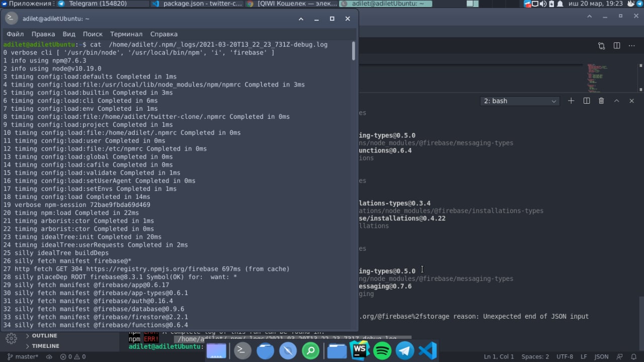
Task: Kill the terminal with trash icon
Action: tap(601, 101)
